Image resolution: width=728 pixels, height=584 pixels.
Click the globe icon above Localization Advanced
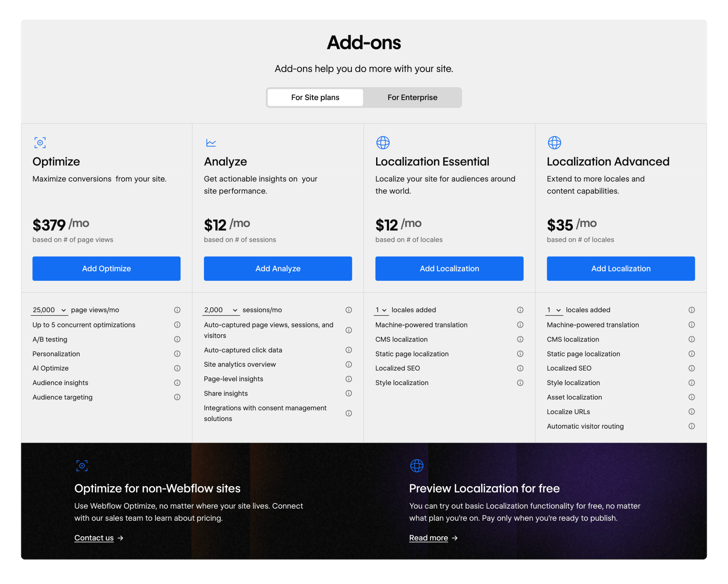(554, 143)
